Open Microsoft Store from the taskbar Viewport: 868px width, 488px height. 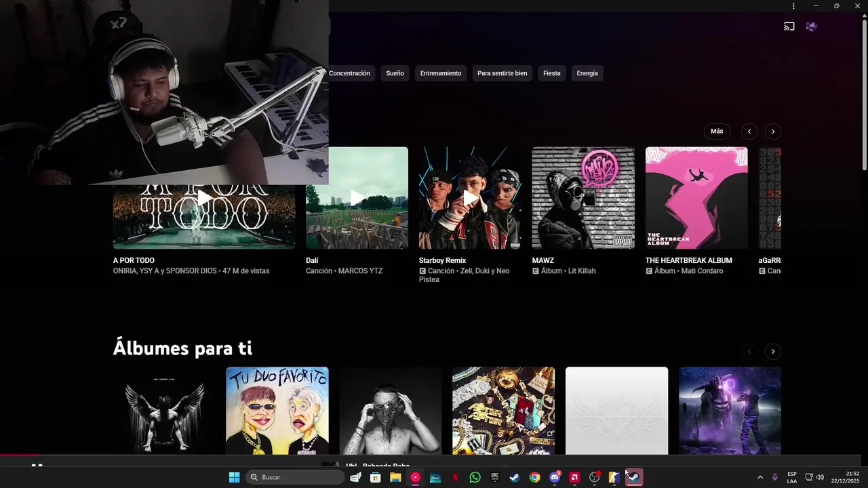tap(375, 477)
